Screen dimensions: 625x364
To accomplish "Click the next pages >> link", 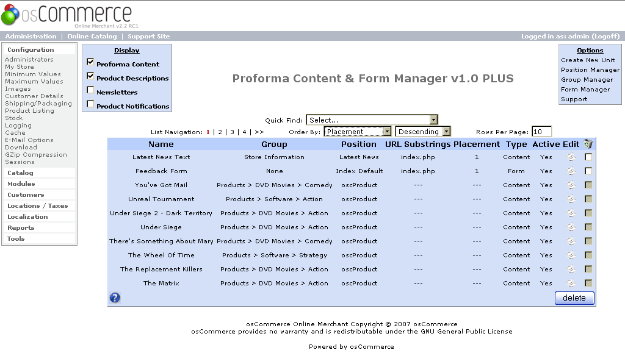I will (259, 132).
